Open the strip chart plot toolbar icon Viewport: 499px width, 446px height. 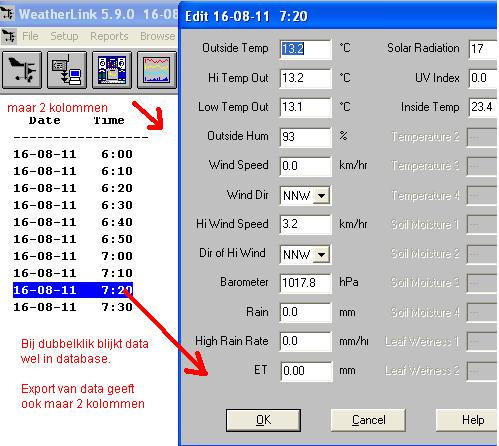[157, 70]
